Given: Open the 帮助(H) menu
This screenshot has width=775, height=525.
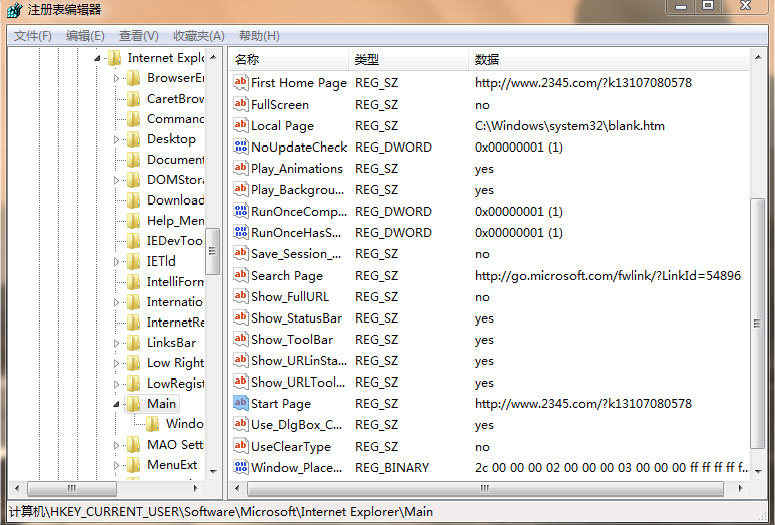Looking at the screenshot, I should [259, 36].
